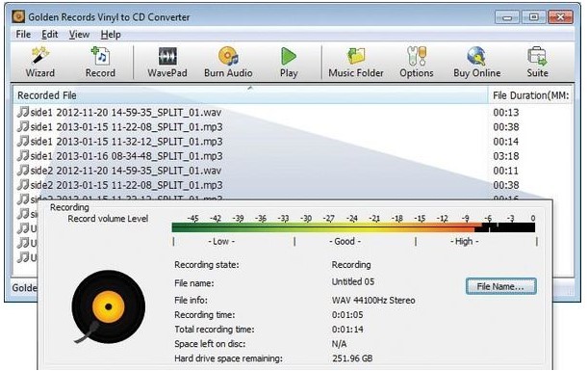The width and height of the screenshot is (588, 371).
Task: Launch WavePad editor from toolbar
Action: click(167, 62)
